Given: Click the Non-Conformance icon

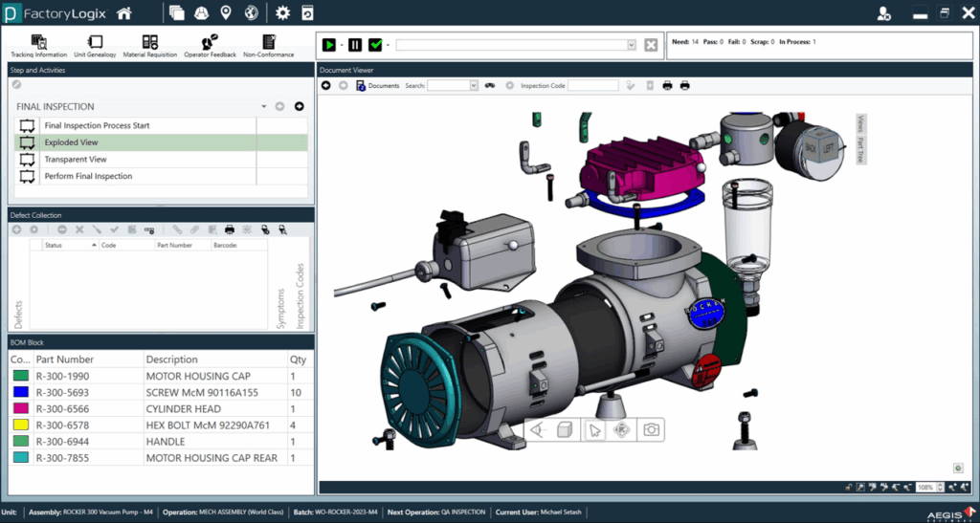Looking at the screenshot, I should 269,42.
